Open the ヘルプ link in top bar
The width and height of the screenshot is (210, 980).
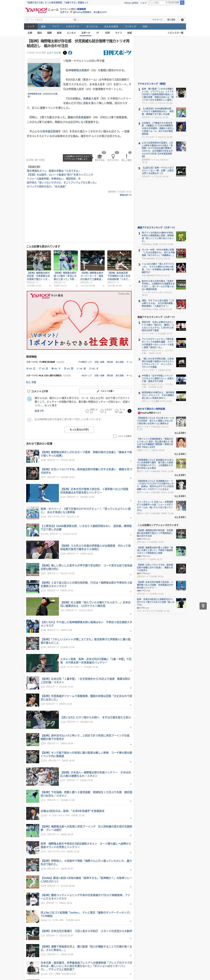point(143,3)
